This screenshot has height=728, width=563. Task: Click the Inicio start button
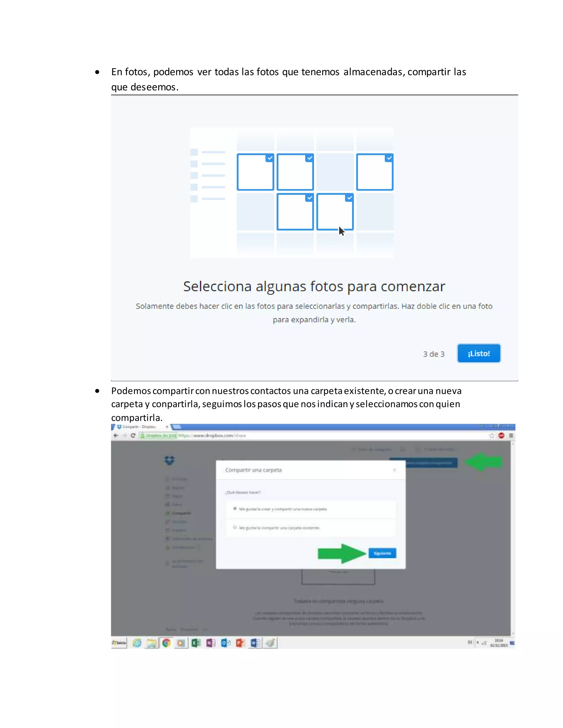(x=119, y=643)
